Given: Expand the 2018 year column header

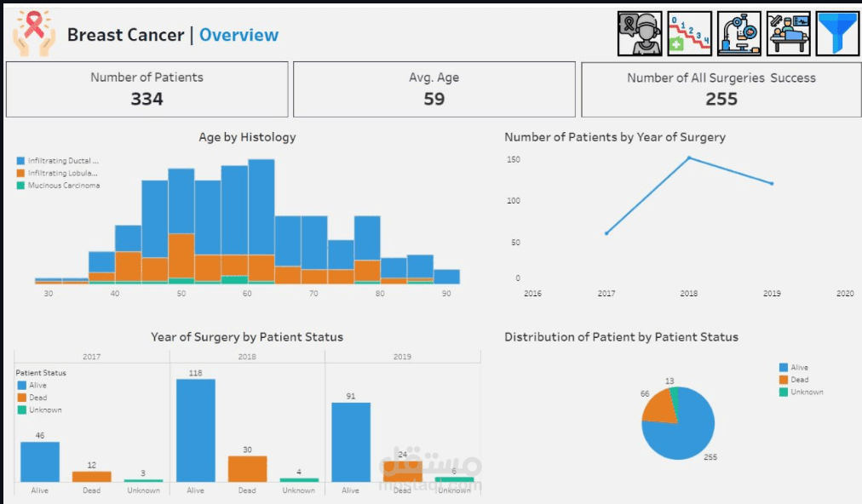Looking at the screenshot, I should (246, 356).
